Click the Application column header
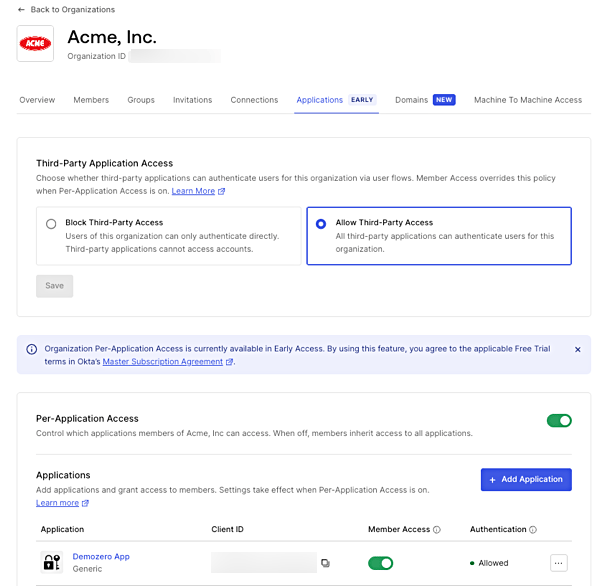Screen dimensions: 600x586 click(x=62, y=529)
